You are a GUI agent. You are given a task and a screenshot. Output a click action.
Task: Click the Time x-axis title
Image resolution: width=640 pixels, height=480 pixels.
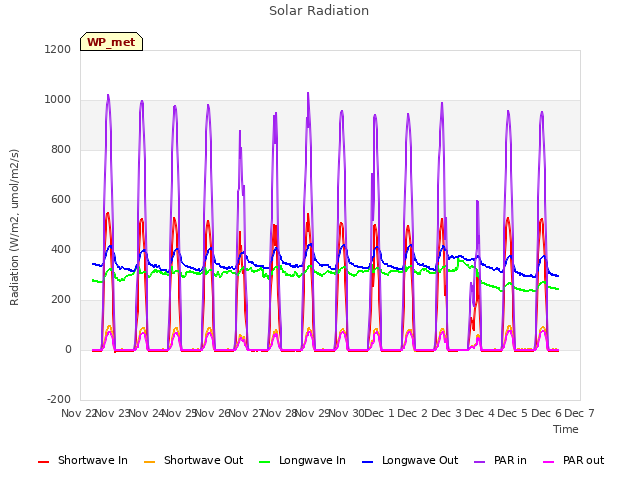click(566, 429)
